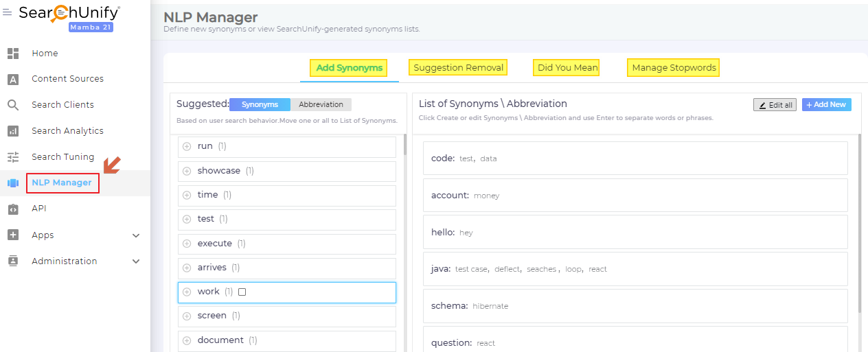Open Search Clients via magnifier icon

click(13, 105)
